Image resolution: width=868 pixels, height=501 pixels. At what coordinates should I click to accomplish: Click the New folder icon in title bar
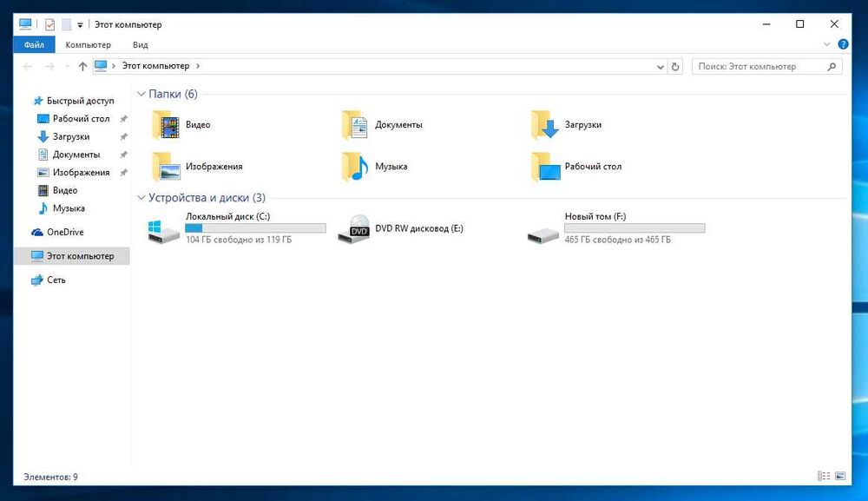coord(67,24)
